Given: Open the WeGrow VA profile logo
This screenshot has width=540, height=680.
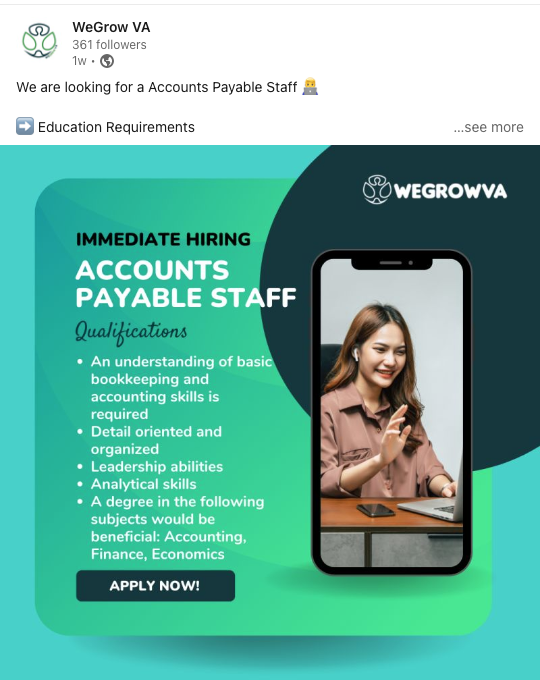Looking at the screenshot, I should (39, 41).
